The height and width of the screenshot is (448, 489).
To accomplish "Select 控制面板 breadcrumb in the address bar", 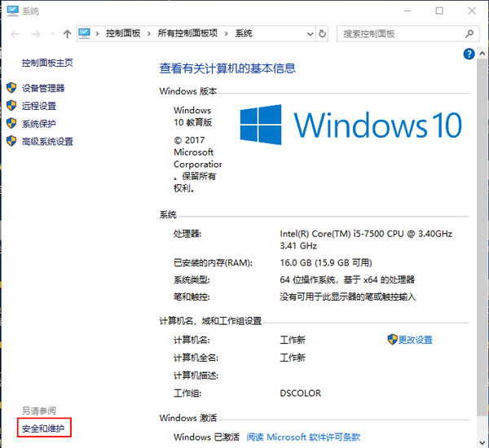I will (x=123, y=33).
